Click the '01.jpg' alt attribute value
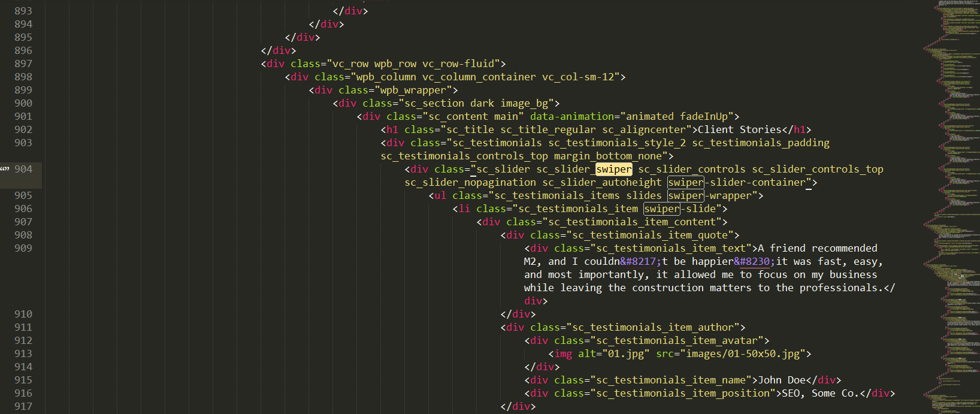This screenshot has width=980, height=414. pos(626,354)
